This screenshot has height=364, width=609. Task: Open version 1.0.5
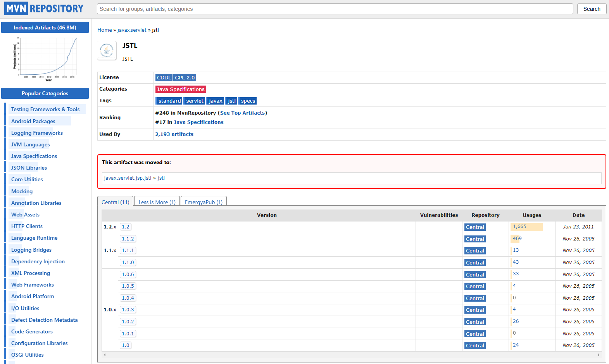point(128,286)
